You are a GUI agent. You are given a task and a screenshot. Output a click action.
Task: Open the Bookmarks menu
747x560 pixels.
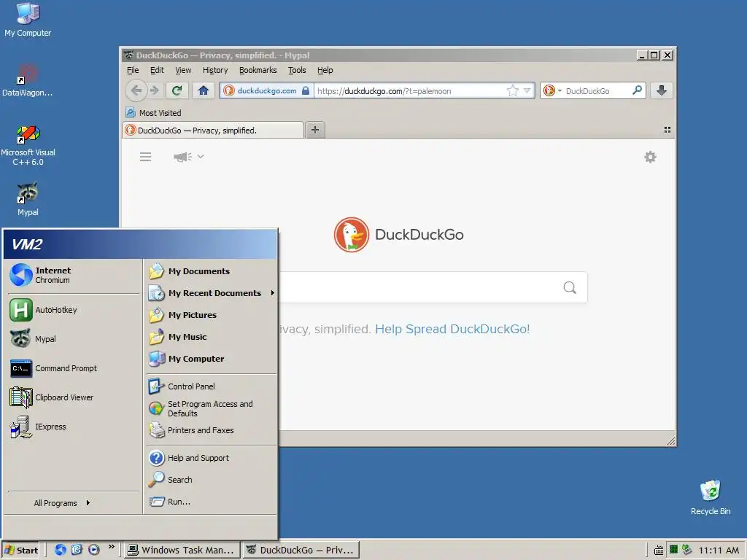coord(258,70)
